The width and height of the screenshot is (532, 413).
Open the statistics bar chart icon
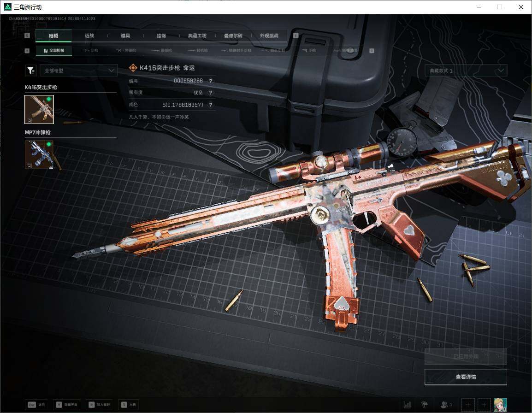pos(407,405)
